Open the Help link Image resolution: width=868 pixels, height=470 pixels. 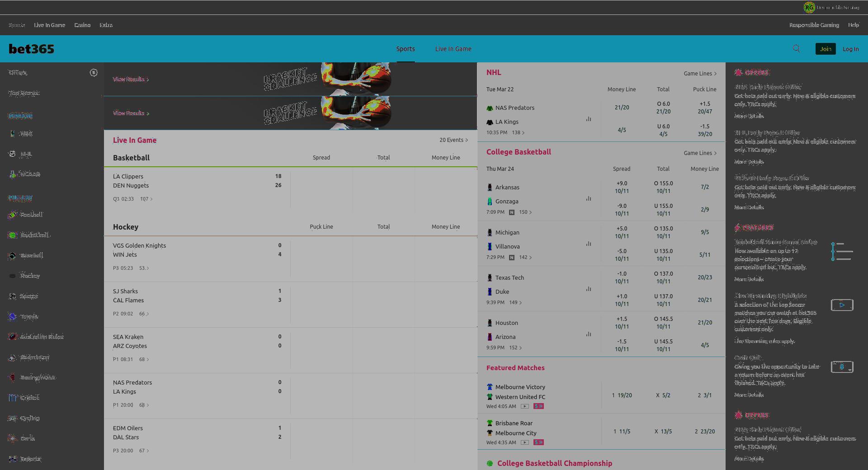coord(854,25)
